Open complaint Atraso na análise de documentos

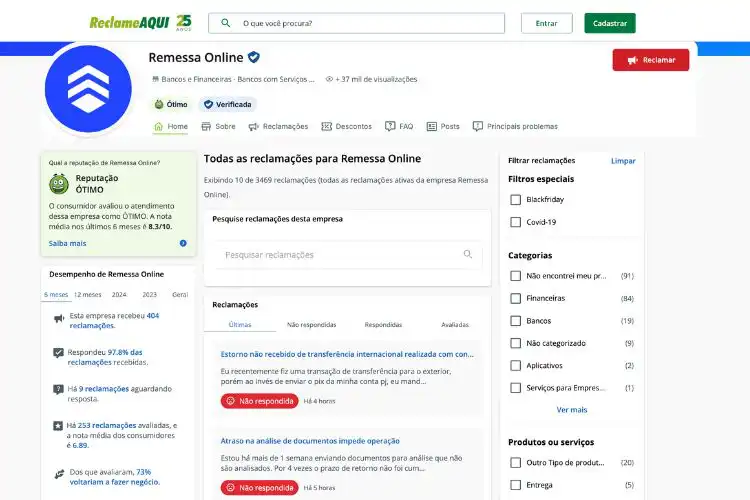pos(310,441)
